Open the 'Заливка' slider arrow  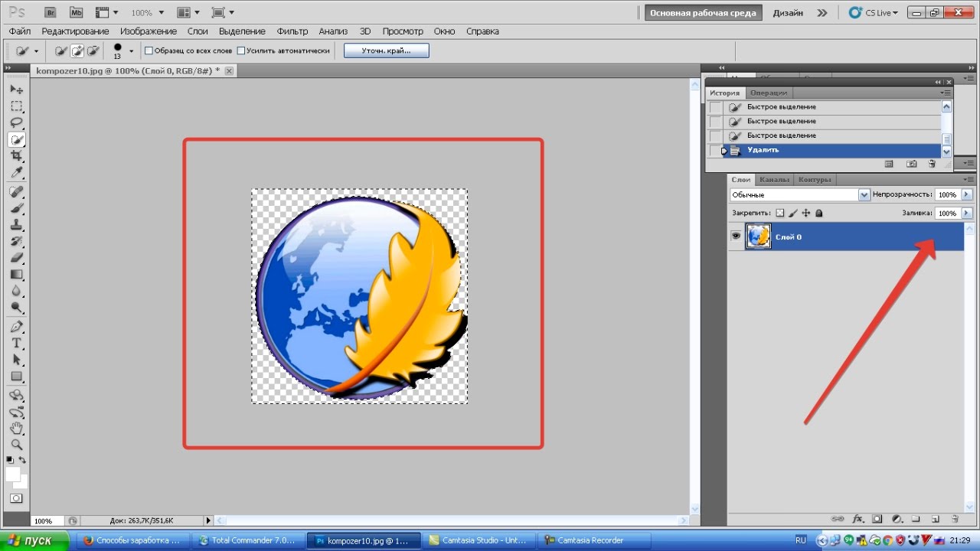click(967, 214)
